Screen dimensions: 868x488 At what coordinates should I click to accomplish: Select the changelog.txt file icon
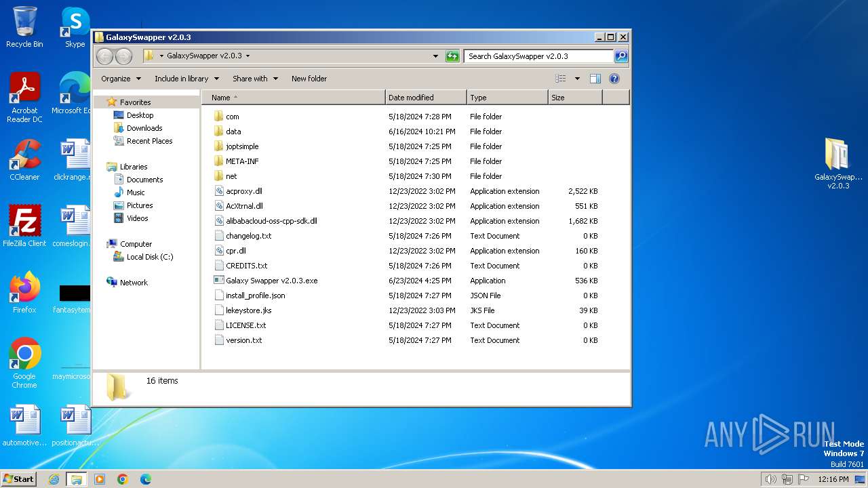[218, 236]
